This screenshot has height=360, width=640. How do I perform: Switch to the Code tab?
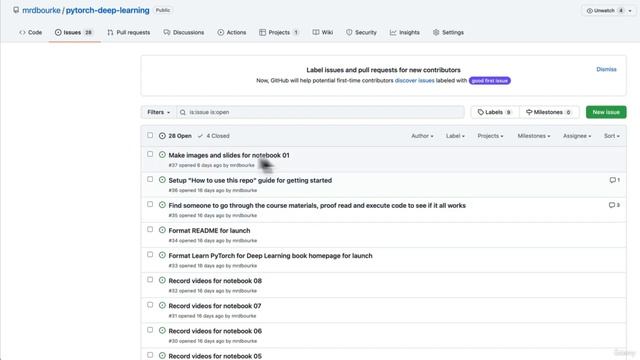pos(31,32)
